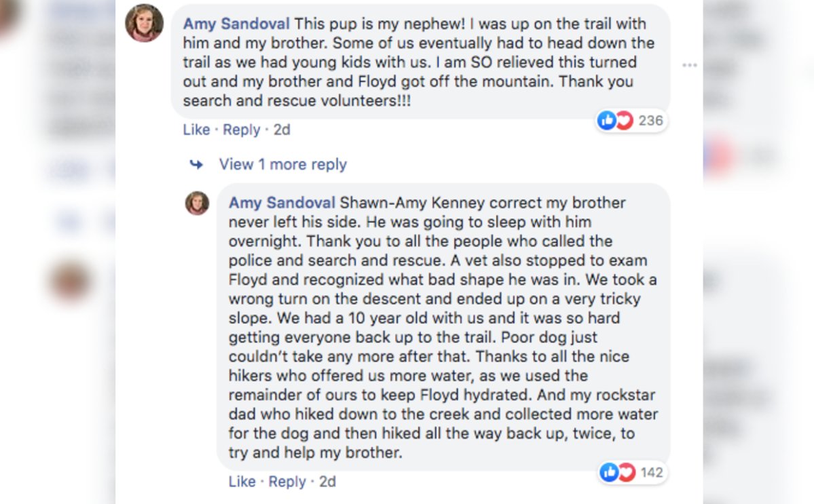The width and height of the screenshot is (814, 504).
Task: Like the top comment about the nephew pup
Action: tap(196, 130)
